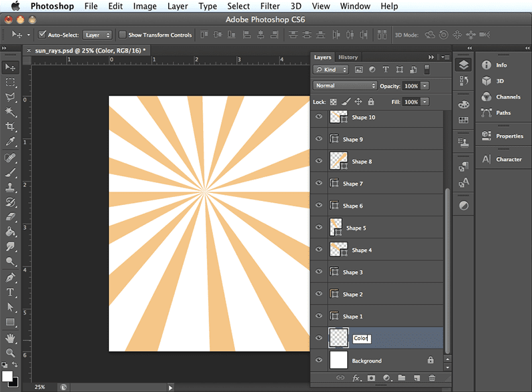Toggle Auto-Select checkbox

[x=42, y=35]
